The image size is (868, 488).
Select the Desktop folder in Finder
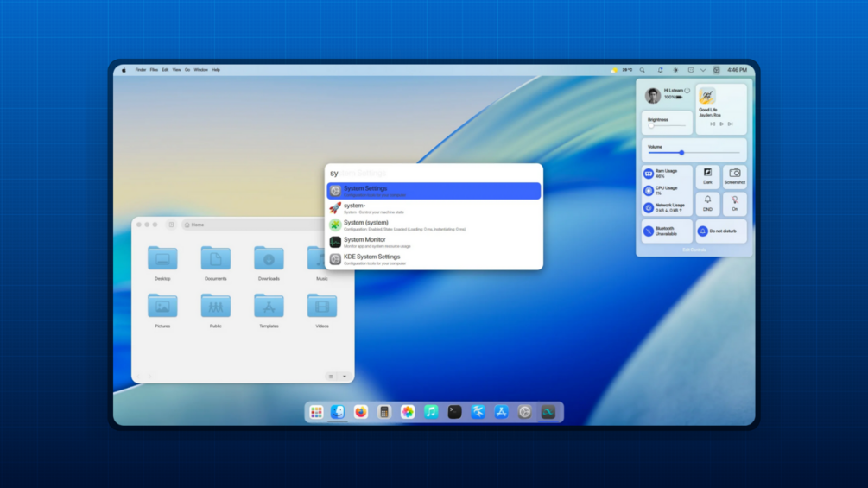click(x=162, y=263)
